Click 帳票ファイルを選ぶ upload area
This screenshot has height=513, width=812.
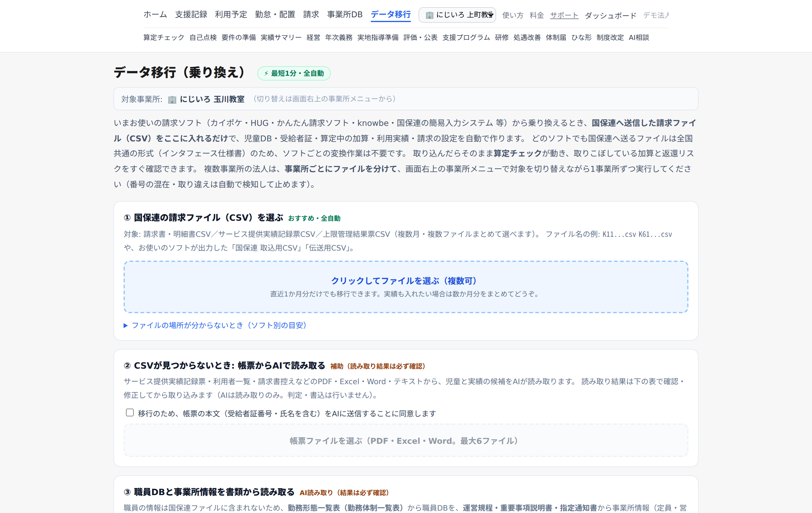(406, 440)
